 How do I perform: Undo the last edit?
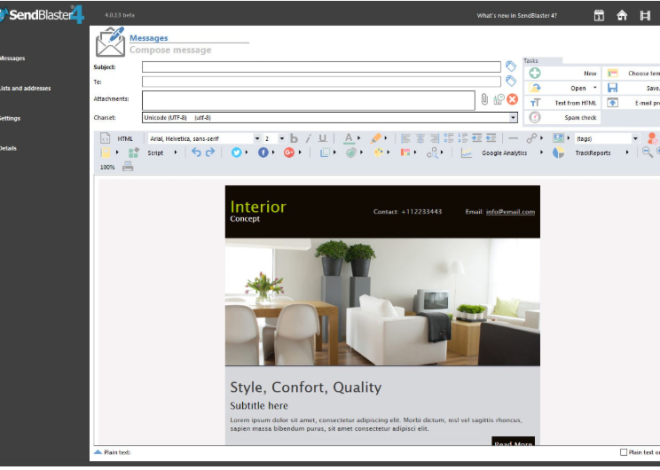tap(196, 152)
